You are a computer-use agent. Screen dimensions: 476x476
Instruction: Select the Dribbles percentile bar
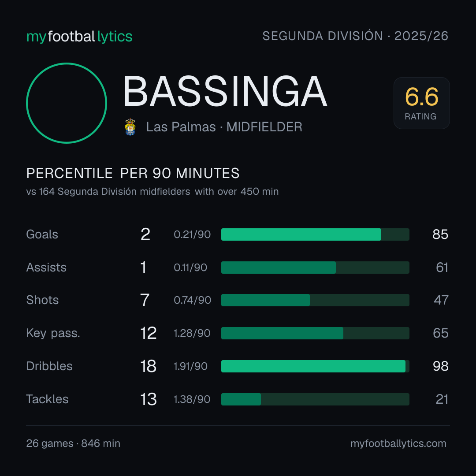(315, 366)
